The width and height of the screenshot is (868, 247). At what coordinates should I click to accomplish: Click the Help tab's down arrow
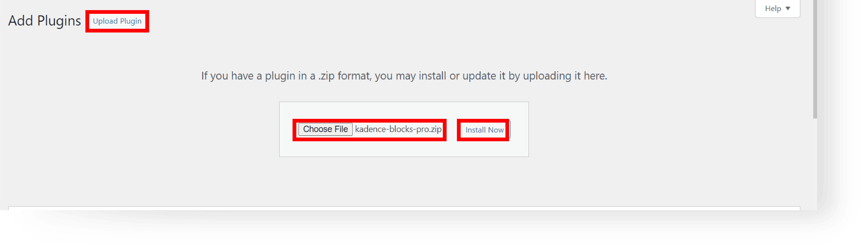(x=788, y=8)
